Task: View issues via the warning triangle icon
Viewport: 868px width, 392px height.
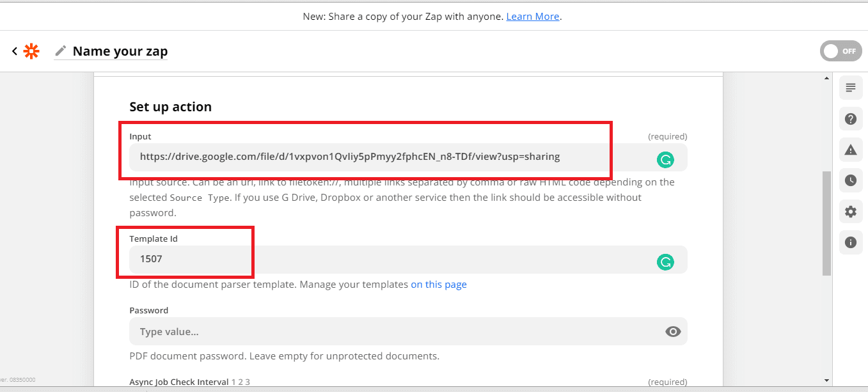Action: (851, 149)
